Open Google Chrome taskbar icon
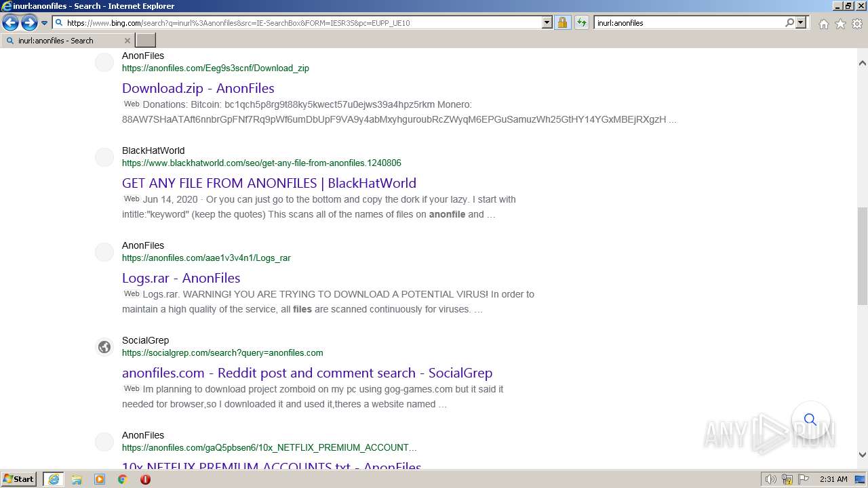Viewport: 868px width, 488px height. click(122, 479)
